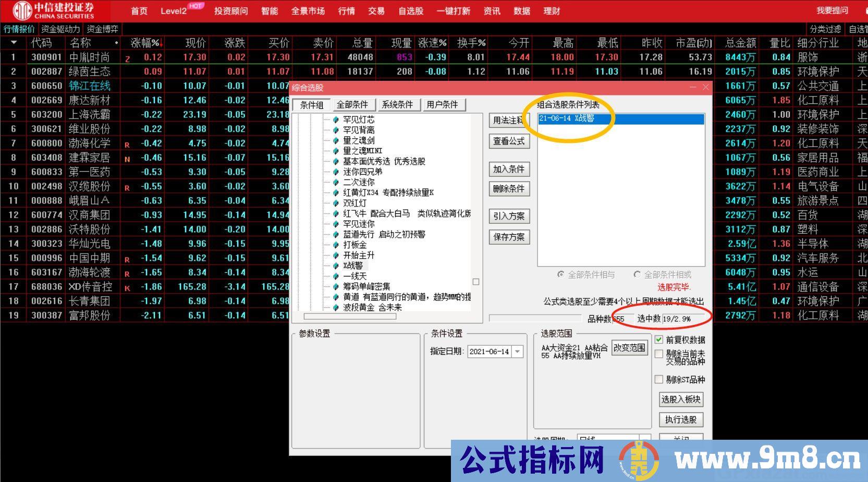Click the 用法注释 button

click(509, 121)
